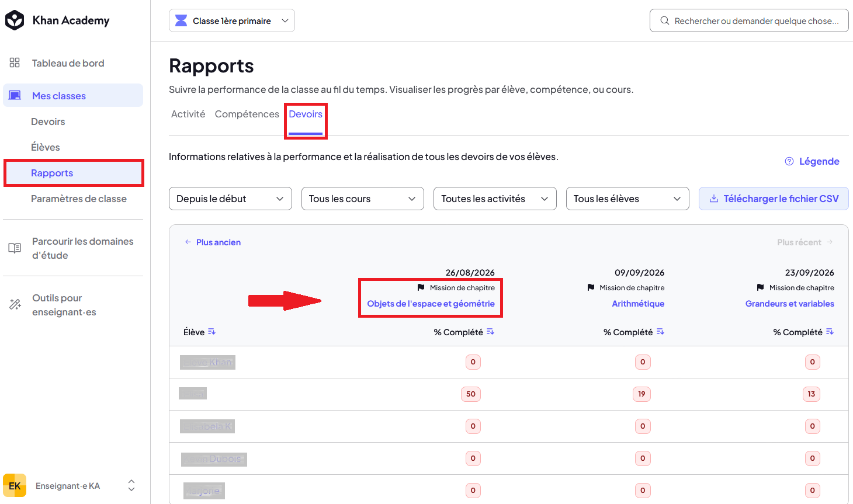Expand the Enseignant·e KA account menu
Image resolution: width=853 pixels, height=504 pixels.
[131, 485]
